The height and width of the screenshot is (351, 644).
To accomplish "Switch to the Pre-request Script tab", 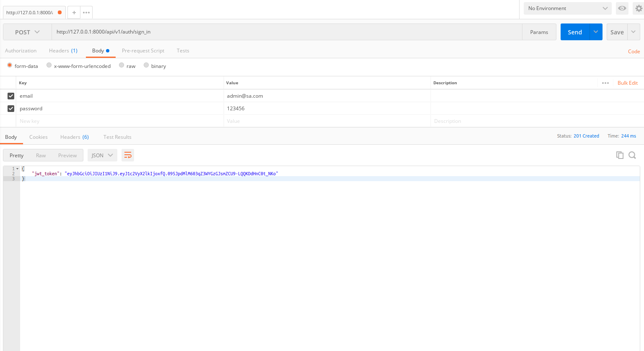I will click(x=143, y=51).
